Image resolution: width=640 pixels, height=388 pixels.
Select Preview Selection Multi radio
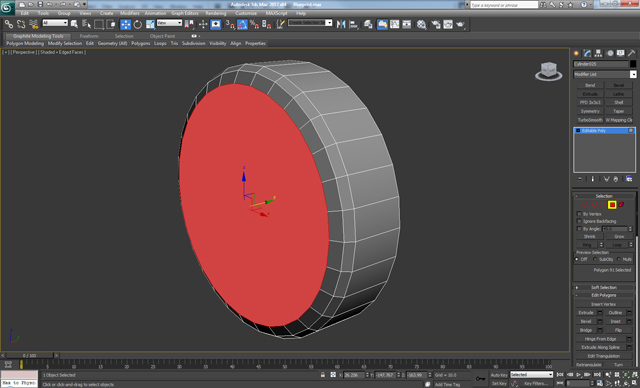(618, 259)
